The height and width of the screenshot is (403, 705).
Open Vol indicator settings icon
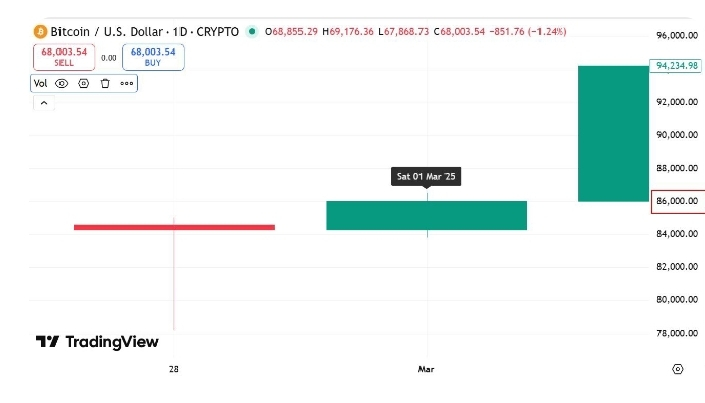83,83
